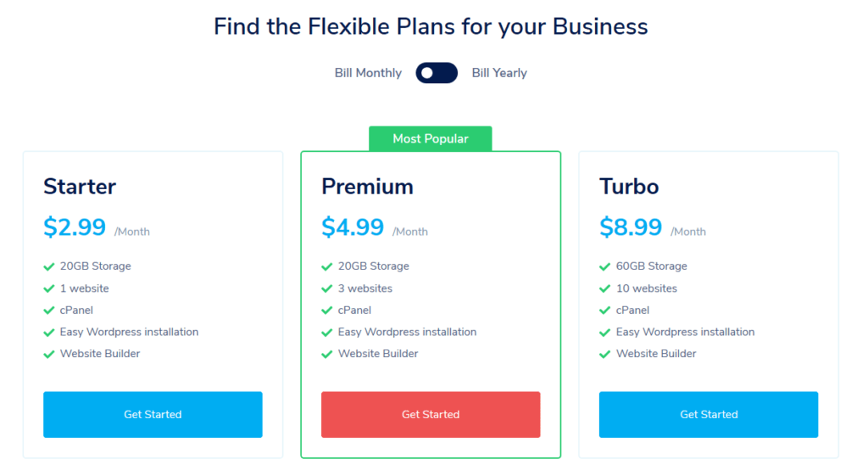Click checkmark next to Premium's cPanel

tap(327, 311)
